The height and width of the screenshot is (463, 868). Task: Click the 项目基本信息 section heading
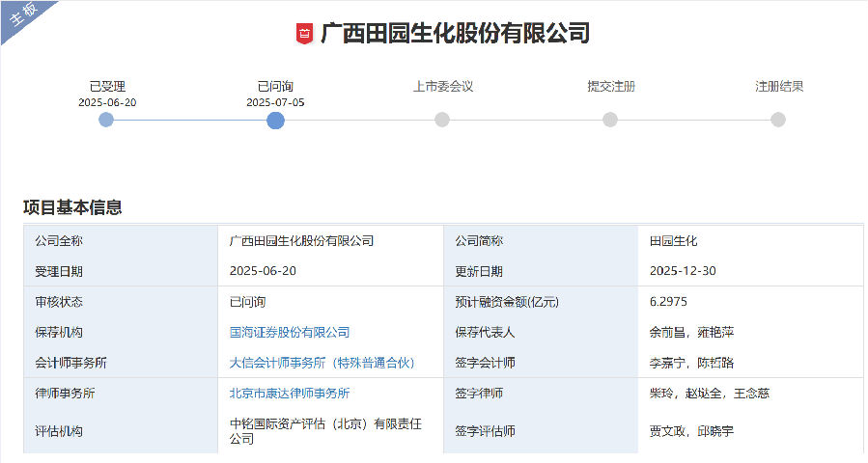[72, 207]
